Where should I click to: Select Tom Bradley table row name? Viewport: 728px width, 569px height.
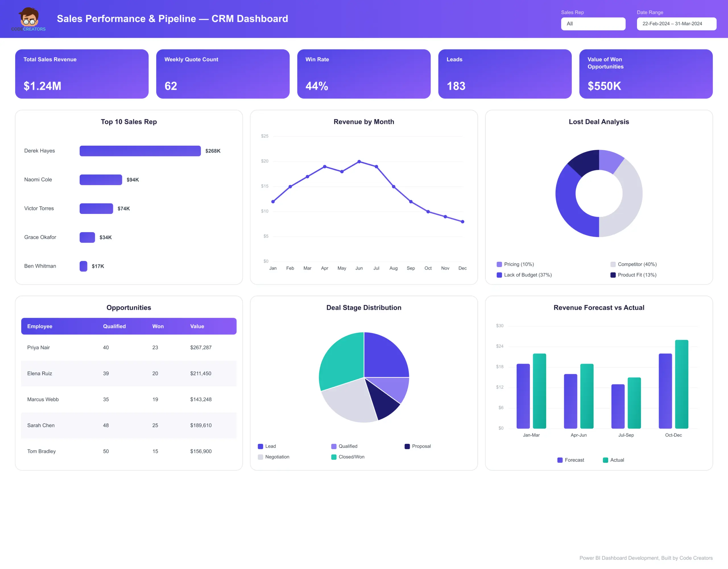[x=41, y=451]
